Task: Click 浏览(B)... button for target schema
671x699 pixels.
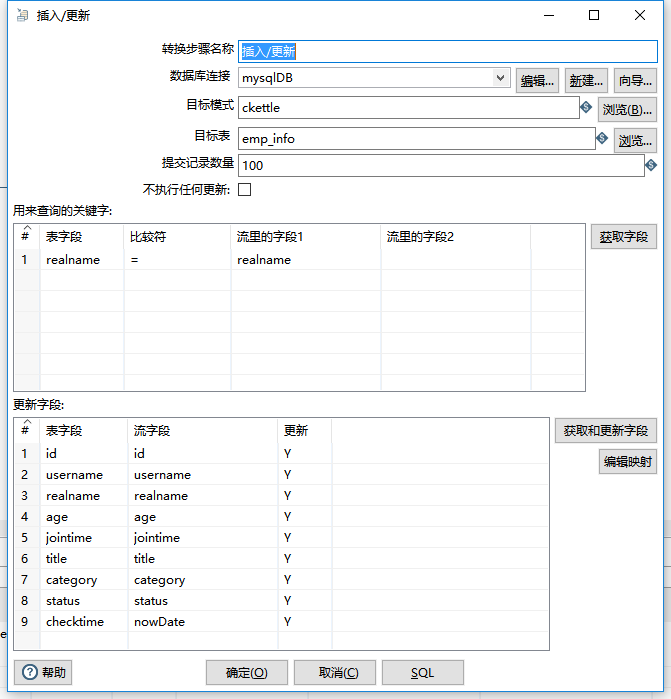Action: [627, 110]
